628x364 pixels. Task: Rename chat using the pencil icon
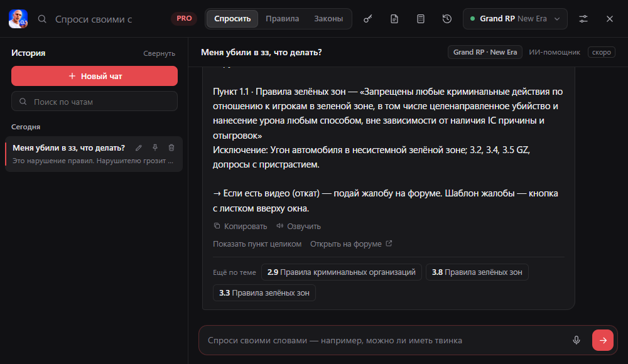point(139,147)
